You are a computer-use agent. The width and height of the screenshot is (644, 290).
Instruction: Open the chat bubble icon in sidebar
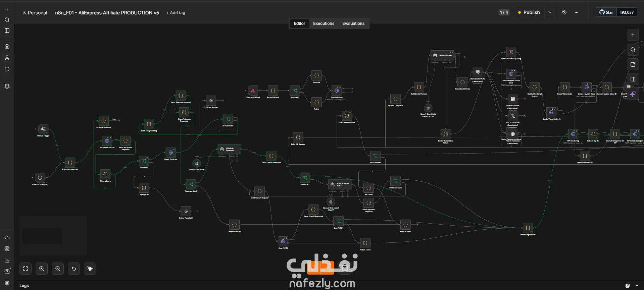pos(7,69)
